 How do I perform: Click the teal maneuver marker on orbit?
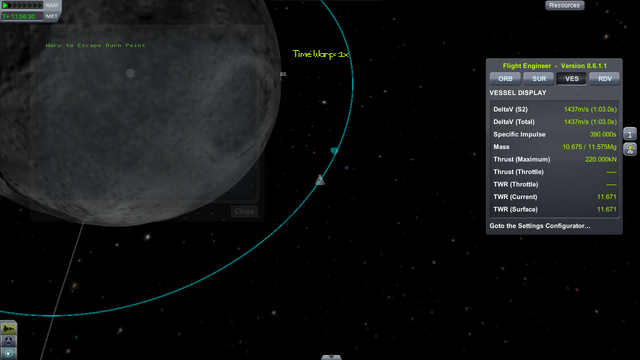334,151
